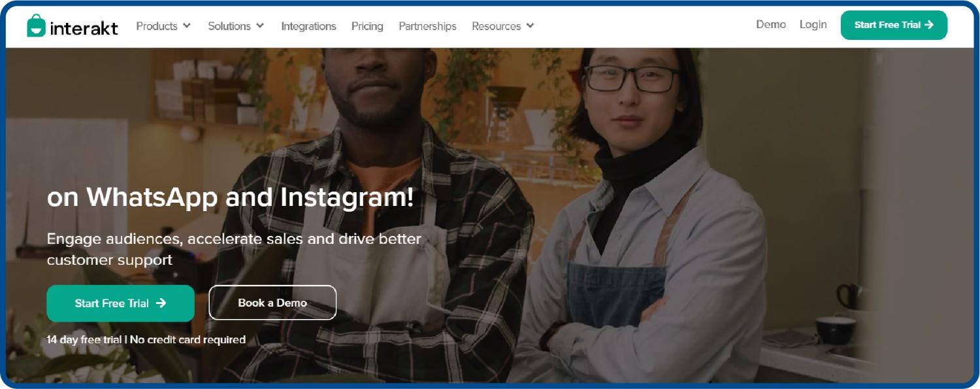Open the Solutions menu
The image size is (980, 389).
tap(236, 26)
